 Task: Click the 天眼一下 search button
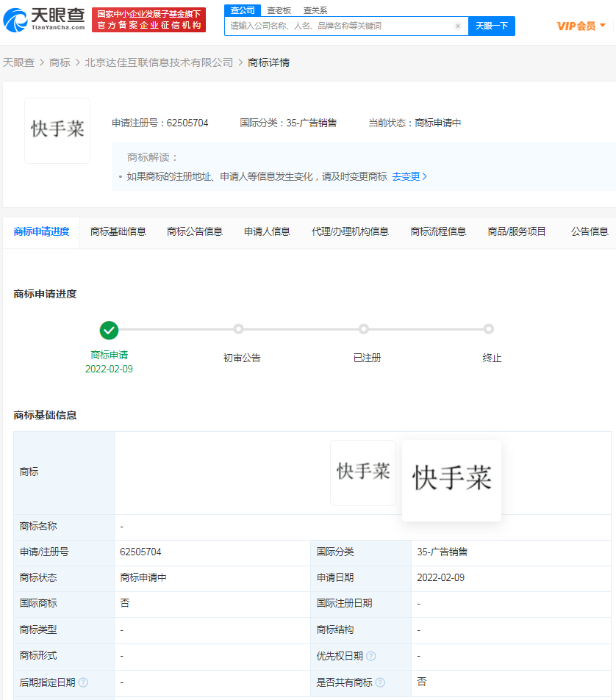492,25
